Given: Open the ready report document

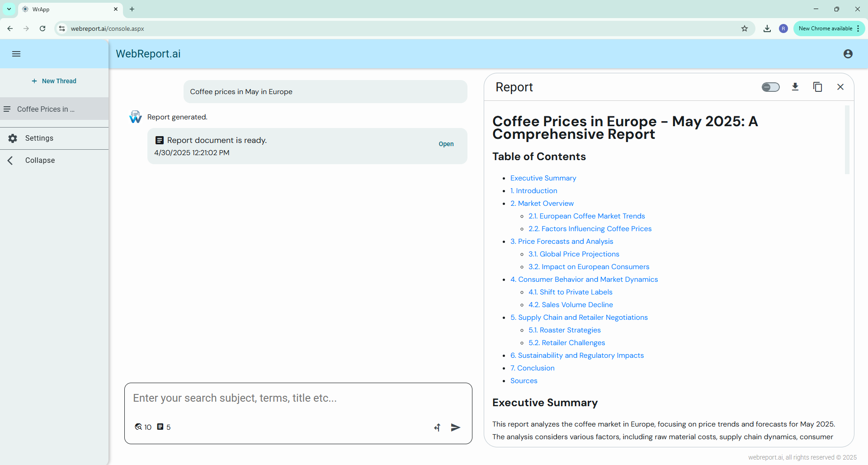Looking at the screenshot, I should [x=446, y=144].
